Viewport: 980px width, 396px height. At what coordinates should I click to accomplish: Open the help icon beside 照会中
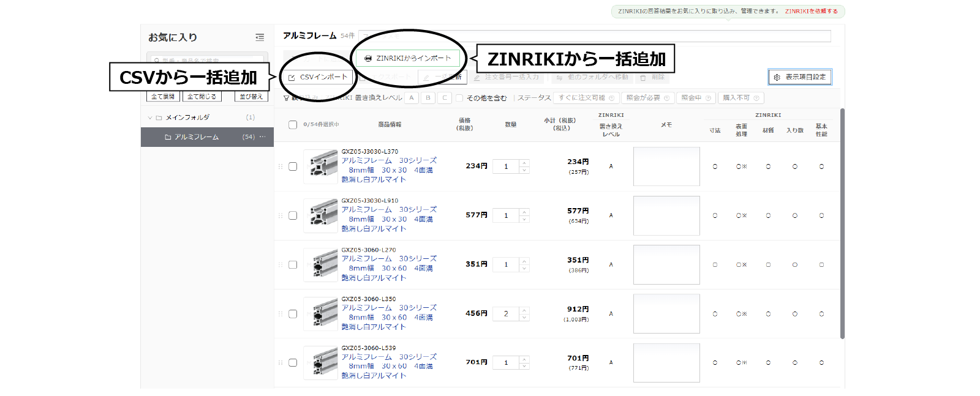[708, 98]
